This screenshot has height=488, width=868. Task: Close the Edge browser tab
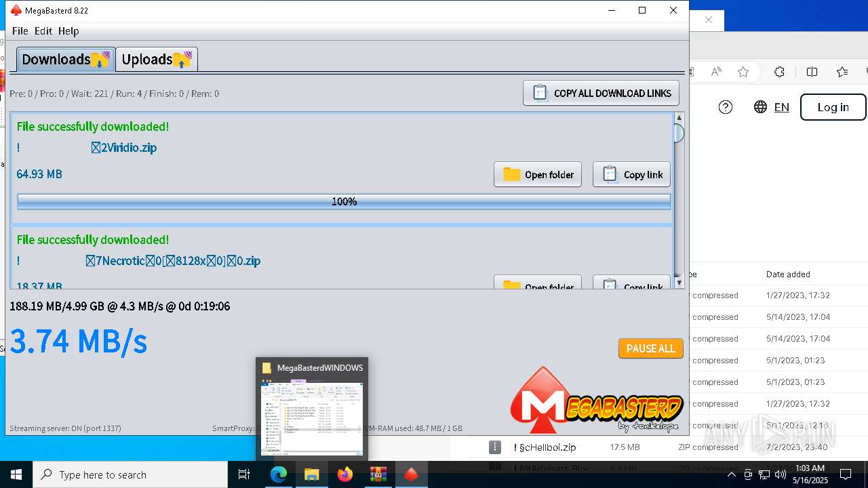click(709, 20)
